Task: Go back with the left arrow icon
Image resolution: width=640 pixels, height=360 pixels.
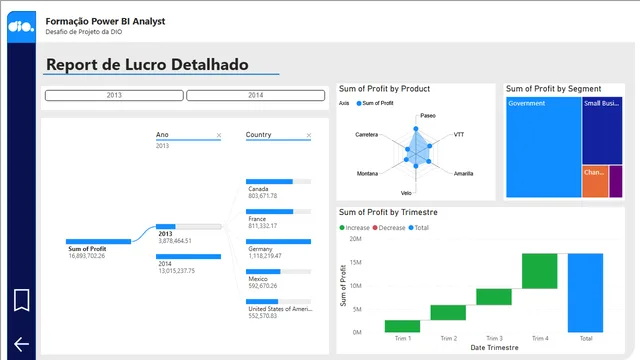Action: tap(21, 344)
